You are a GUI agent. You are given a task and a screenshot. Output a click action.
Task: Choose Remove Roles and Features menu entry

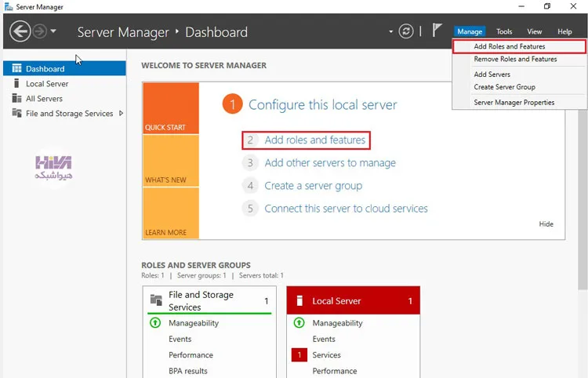tap(515, 59)
